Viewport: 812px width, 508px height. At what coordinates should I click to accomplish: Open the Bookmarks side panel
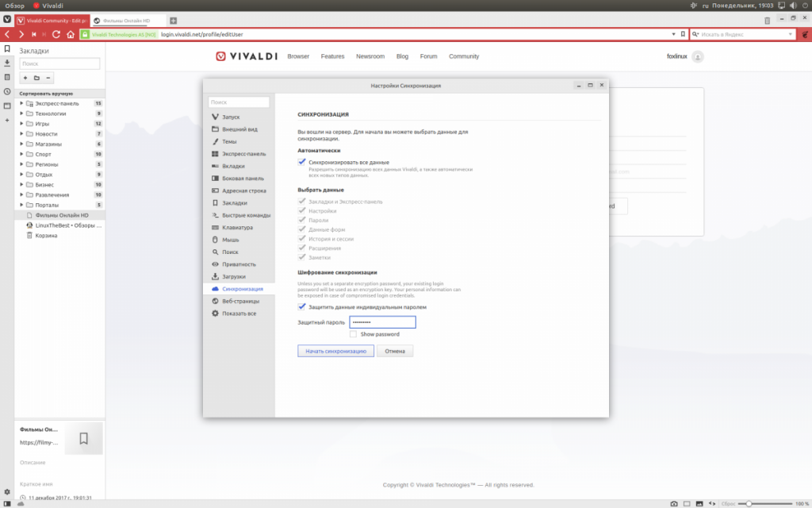coord(7,48)
